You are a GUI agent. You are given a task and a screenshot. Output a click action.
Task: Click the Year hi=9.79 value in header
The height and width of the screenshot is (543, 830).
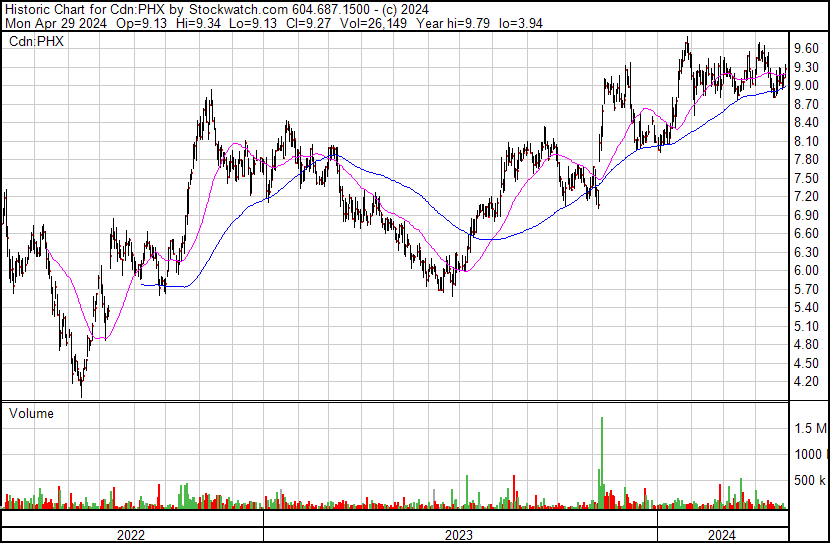point(453,23)
